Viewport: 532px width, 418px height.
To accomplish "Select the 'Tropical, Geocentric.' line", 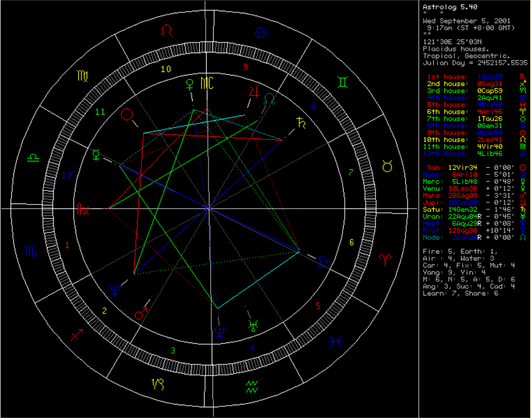I will (467, 56).
